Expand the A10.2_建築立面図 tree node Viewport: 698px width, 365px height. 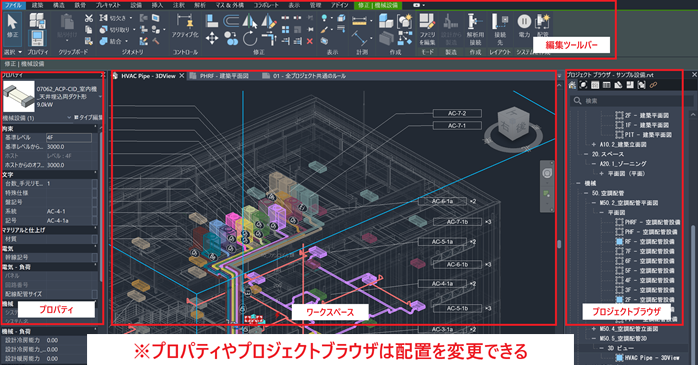[x=594, y=145]
